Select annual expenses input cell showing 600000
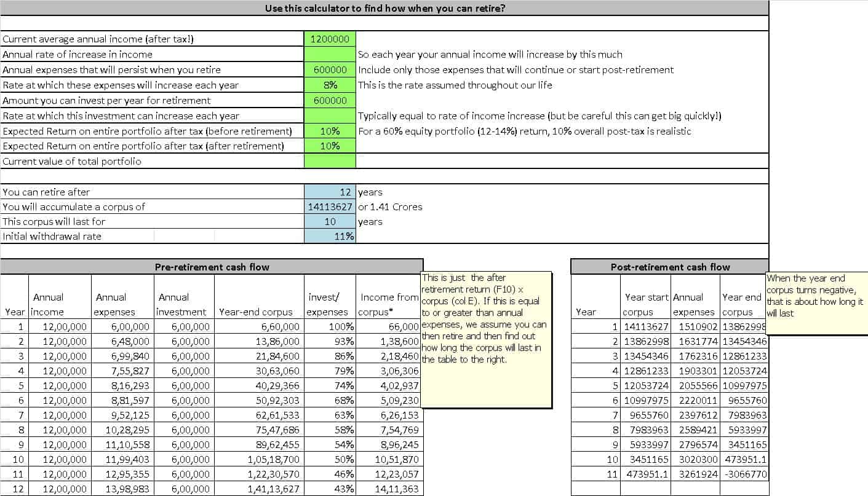 (x=330, y=69)
